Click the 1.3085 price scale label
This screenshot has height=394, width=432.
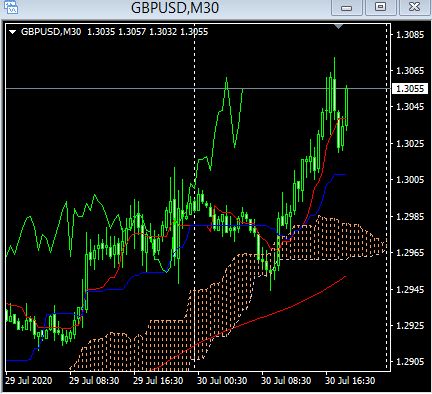[410, 34]
